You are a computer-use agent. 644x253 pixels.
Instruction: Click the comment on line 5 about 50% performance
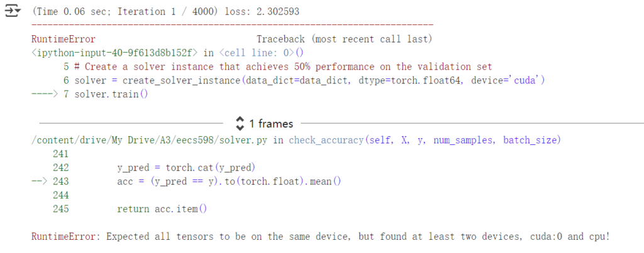pos(283,67)
